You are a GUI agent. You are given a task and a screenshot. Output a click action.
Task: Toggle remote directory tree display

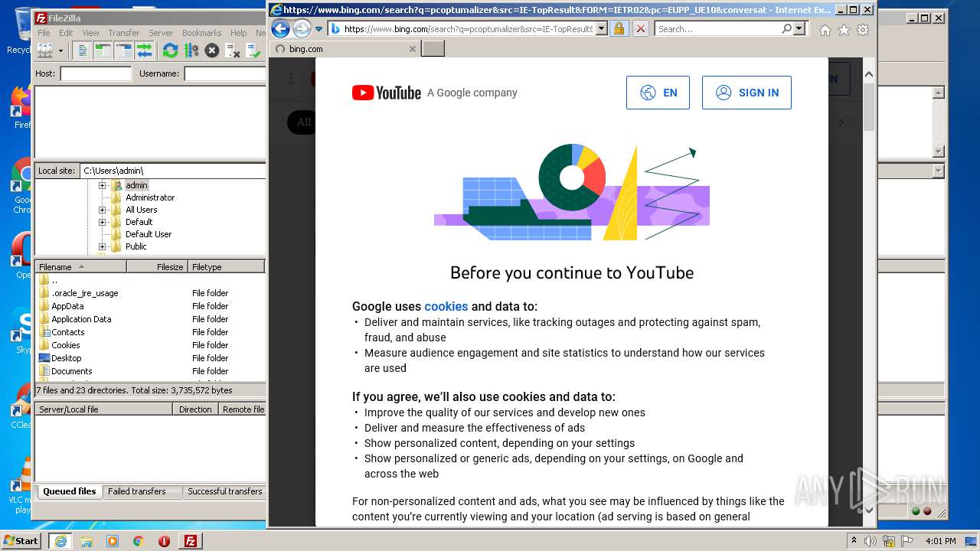(x=123, y=51)
